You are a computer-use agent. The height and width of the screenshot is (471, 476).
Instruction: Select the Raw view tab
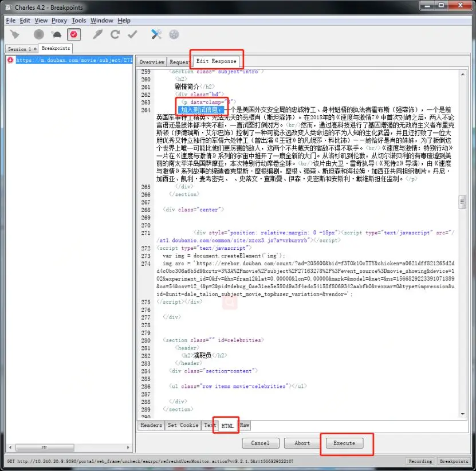(x=245, y=425)
